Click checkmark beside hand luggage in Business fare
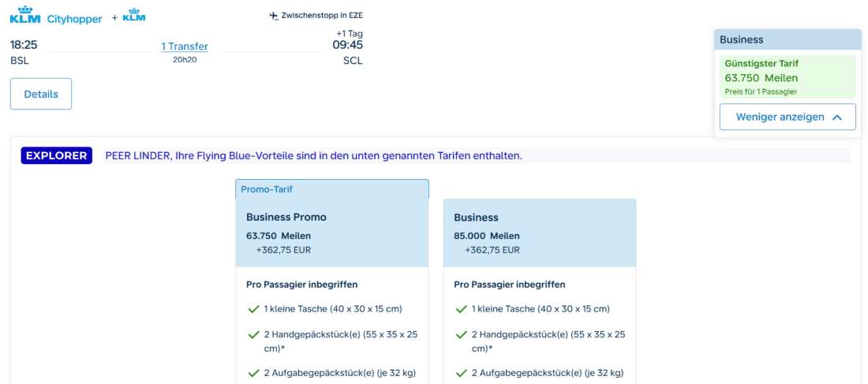 point(461,335)
